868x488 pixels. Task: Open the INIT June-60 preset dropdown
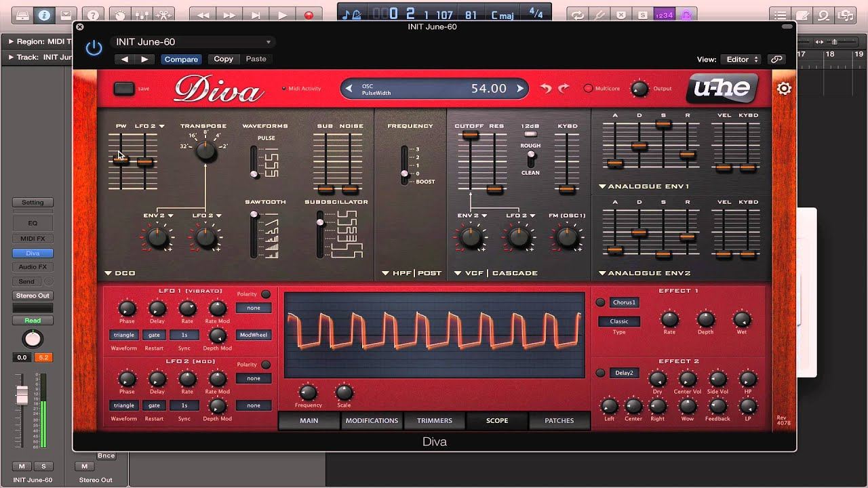tap(193, 42)
